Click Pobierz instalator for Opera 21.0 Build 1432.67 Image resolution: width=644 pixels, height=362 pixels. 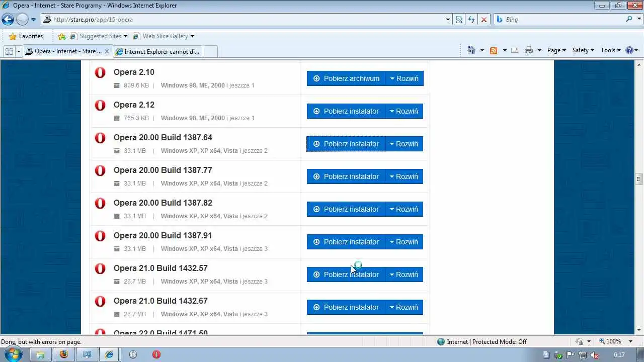[x=346, y=307]
